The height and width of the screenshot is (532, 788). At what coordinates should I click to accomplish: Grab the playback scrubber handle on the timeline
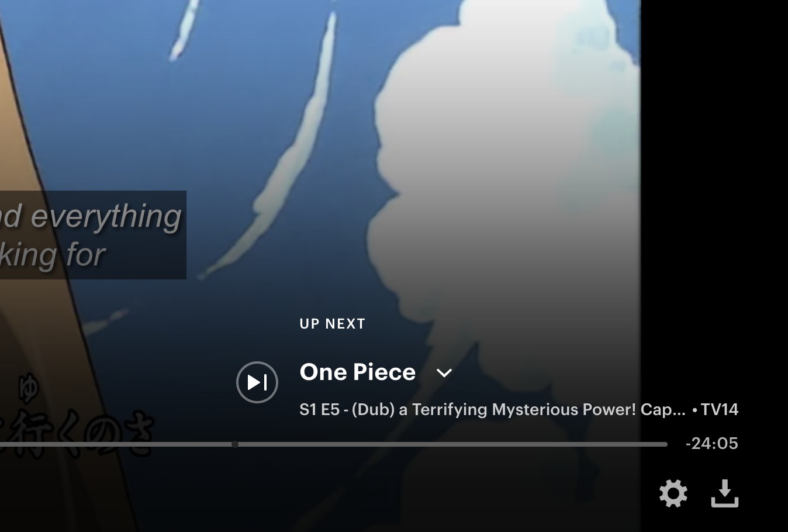(x=235, y=444)
